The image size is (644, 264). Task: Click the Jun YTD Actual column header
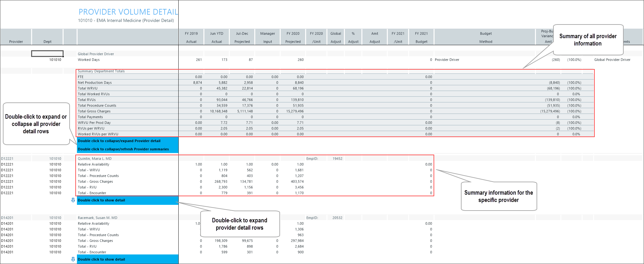click(217, 37)
